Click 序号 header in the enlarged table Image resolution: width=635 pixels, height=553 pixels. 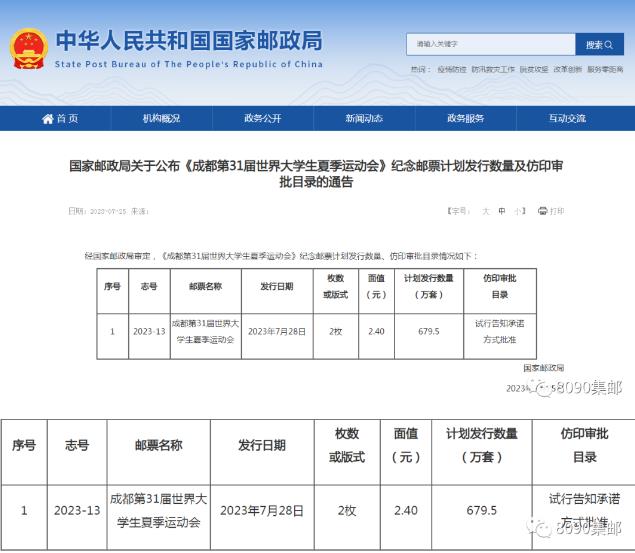pyautogui.click(x=24, y=445)
